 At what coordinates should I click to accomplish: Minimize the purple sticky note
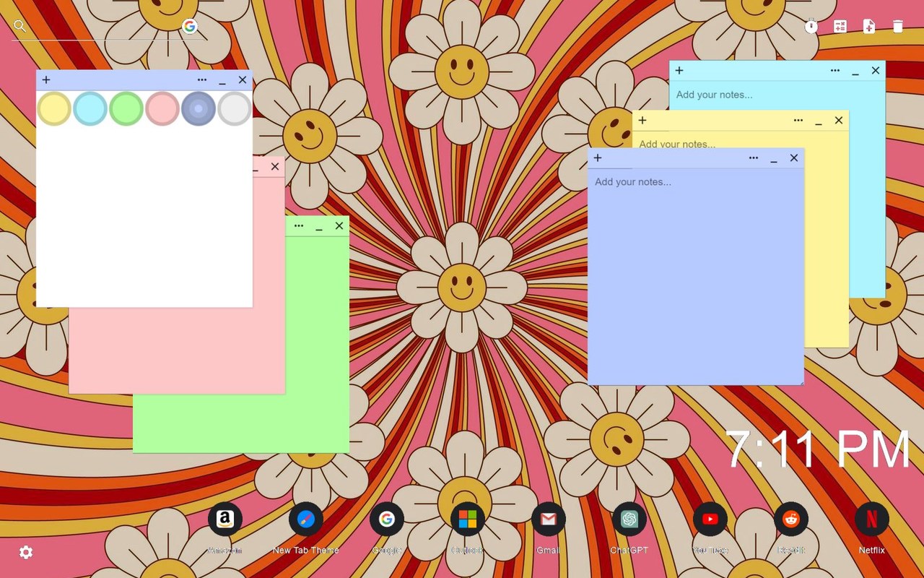coord(774,159)
